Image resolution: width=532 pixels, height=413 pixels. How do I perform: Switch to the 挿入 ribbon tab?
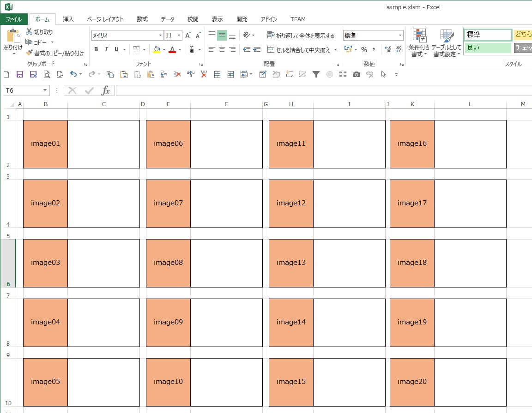coord(68,19)
